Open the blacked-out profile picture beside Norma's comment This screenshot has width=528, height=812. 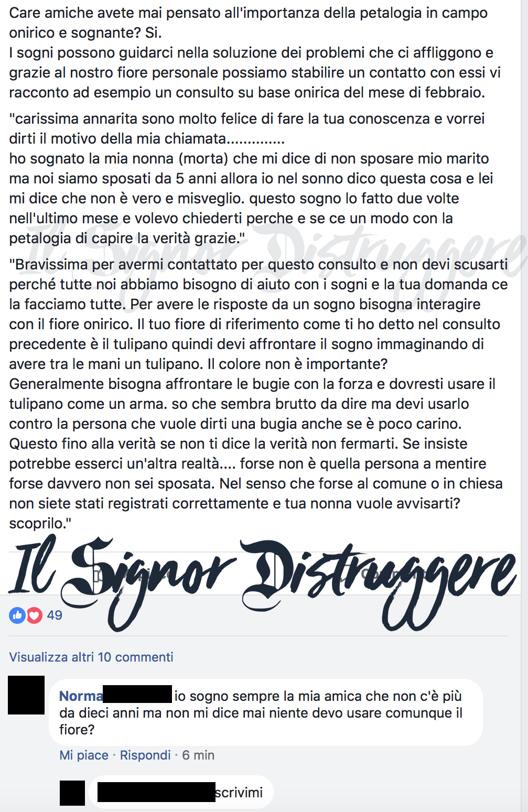pos(26,695)
